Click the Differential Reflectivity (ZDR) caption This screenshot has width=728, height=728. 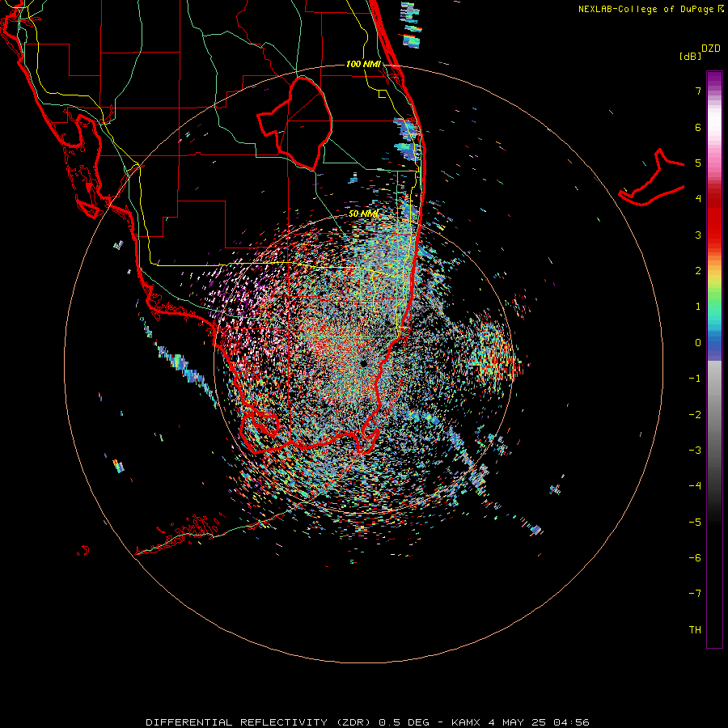[x=258, y=722]
